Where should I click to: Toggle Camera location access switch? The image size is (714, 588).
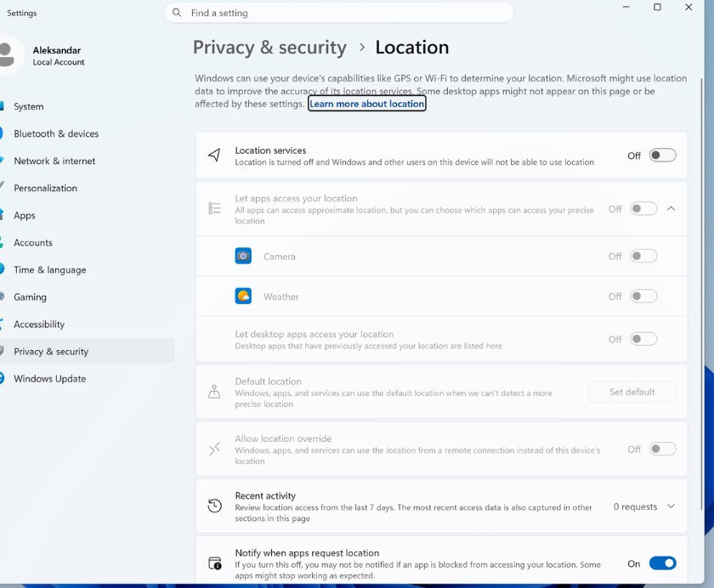[643, 257]
